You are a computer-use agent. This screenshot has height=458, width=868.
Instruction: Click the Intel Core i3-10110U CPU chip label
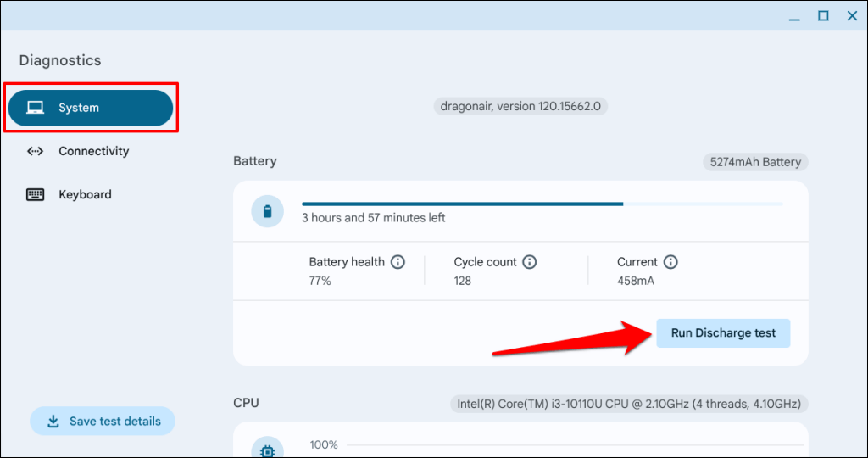pos(629,404)
